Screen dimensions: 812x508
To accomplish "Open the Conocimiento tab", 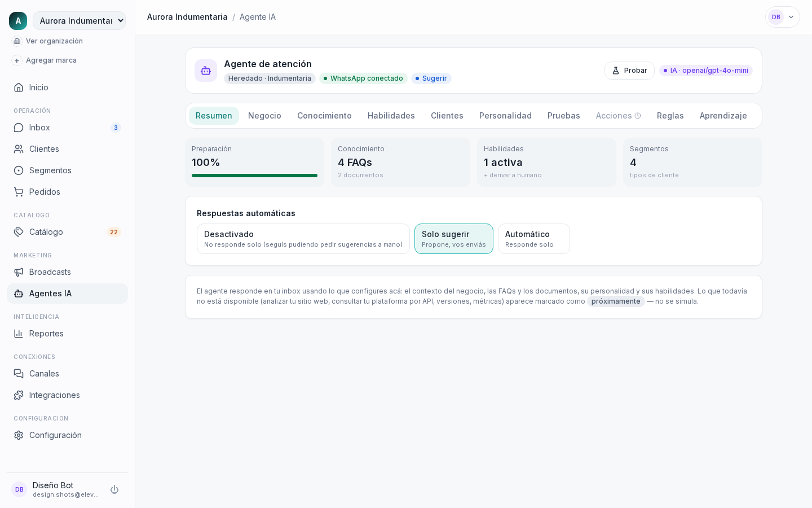I will coord(324,116).
